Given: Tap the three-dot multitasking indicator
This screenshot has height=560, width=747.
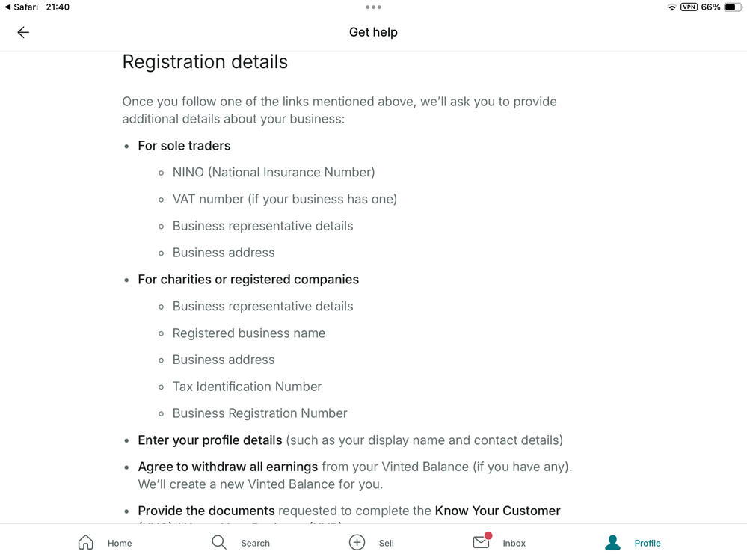Looking at the screenshot, I should [x=374, y=7].
